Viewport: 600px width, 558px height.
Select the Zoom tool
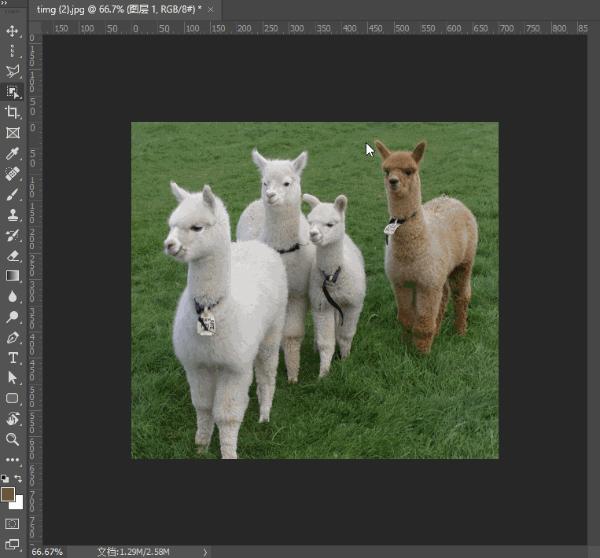click(12, 439)
